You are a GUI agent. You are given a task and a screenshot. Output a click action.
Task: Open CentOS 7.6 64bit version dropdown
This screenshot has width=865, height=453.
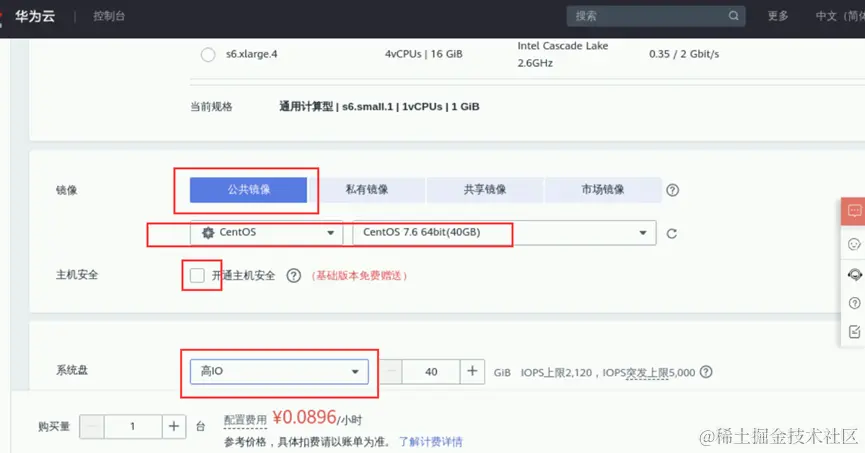[504, 232]
